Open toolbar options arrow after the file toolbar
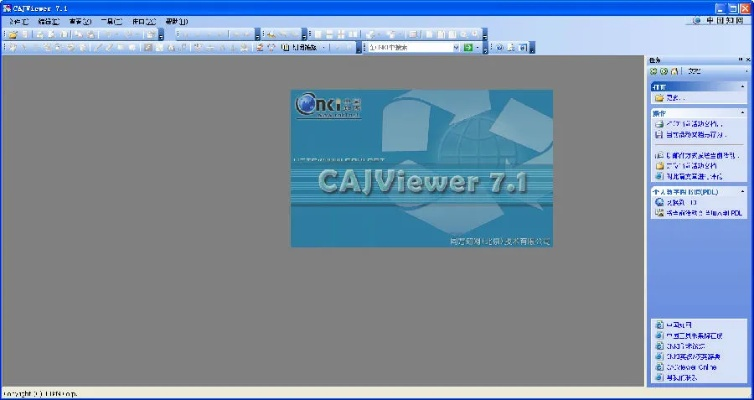Screen dimensions: 754x400 [161, 35]
